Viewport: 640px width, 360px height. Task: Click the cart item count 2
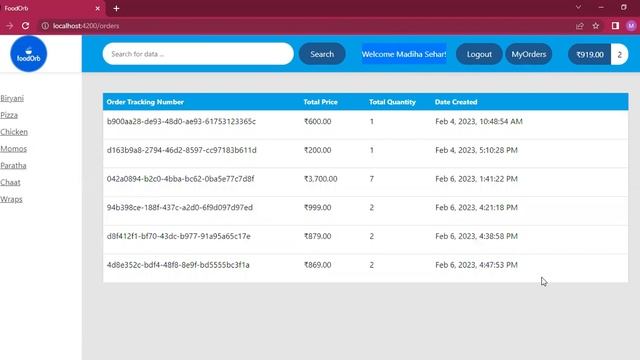point(620,54)
